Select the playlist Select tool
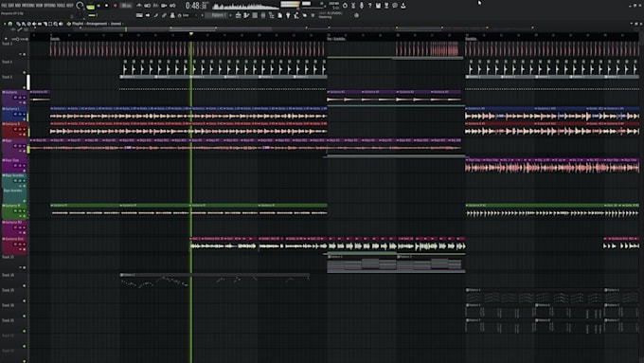 coord(50,24)
